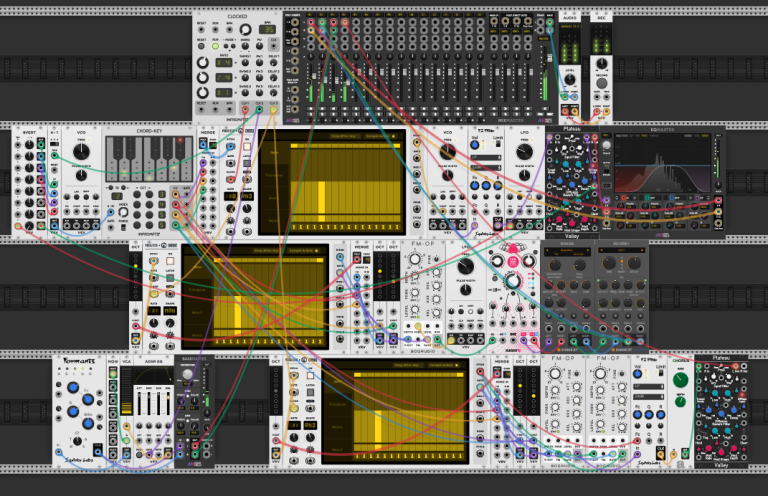
Task: Toggle ON button on arpeggiator beside second-row MERGE
Action: pos(247,146)
